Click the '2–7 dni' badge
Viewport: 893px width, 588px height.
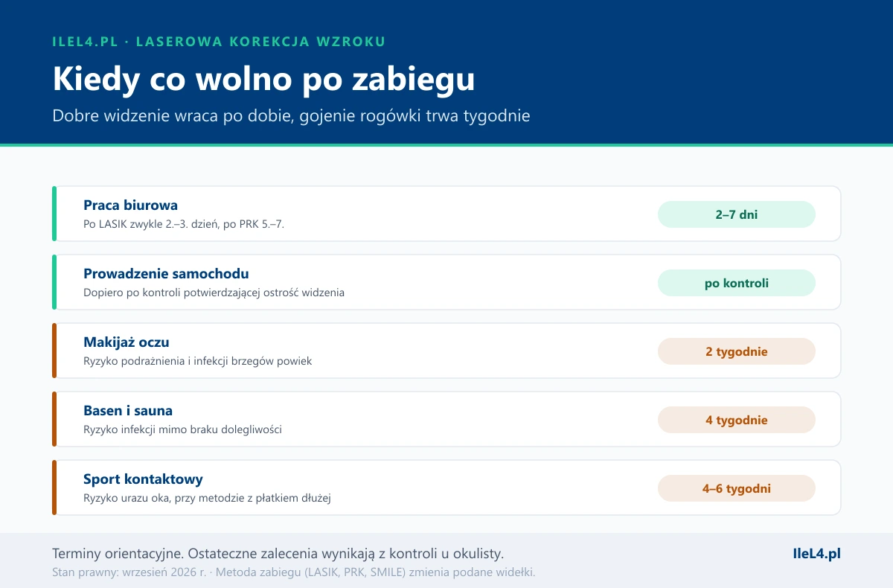[x=737, y=214]
